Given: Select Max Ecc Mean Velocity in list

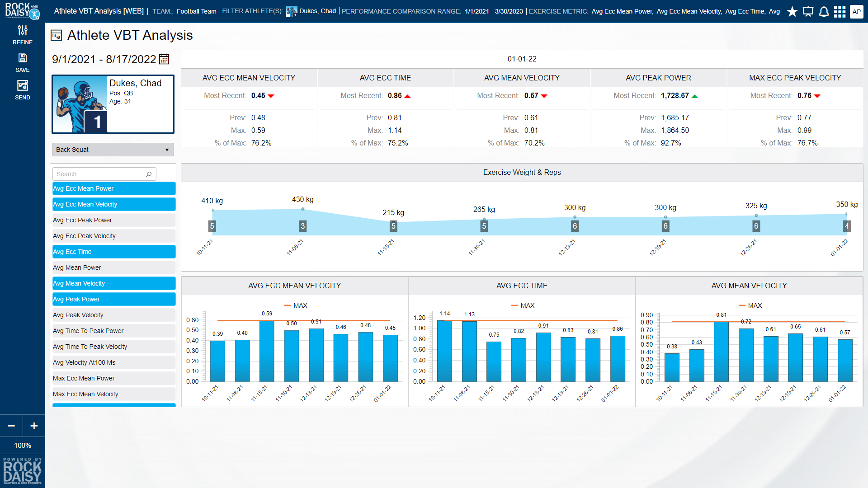Looking at the screenshot, I should coord(113,394).
